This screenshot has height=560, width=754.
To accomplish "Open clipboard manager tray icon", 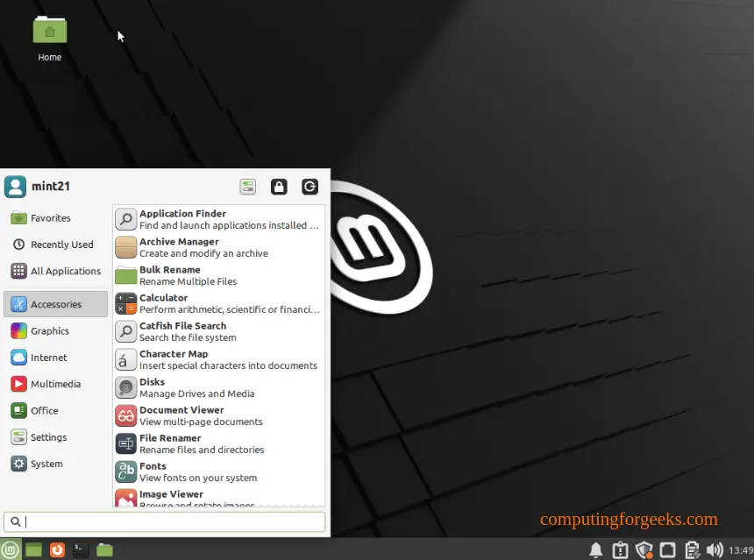I will [692, 549].
